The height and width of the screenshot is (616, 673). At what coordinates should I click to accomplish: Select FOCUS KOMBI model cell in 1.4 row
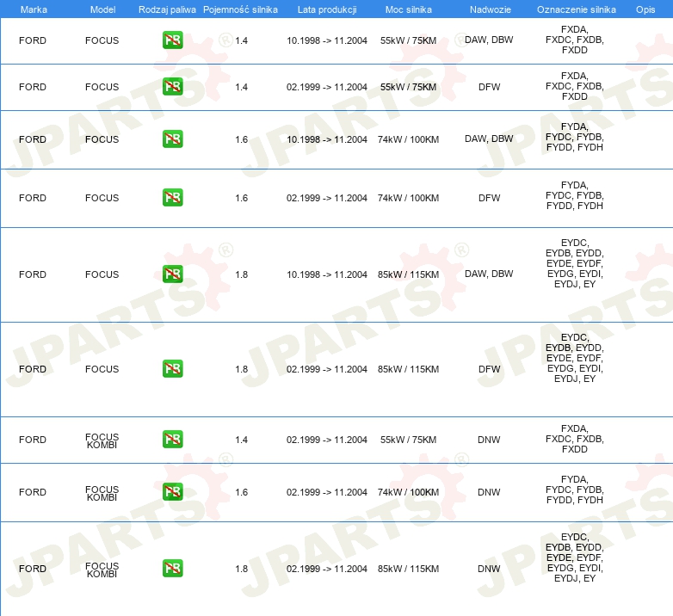[x=102, y=440]
